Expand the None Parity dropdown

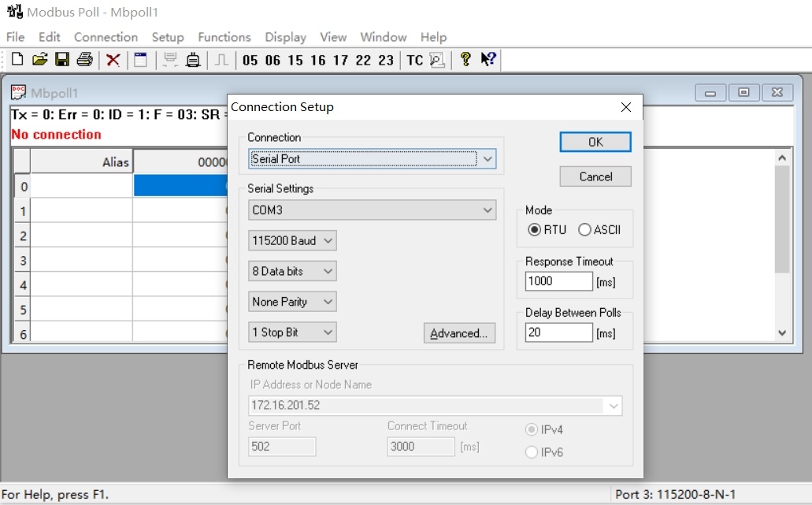pos(328,302)
